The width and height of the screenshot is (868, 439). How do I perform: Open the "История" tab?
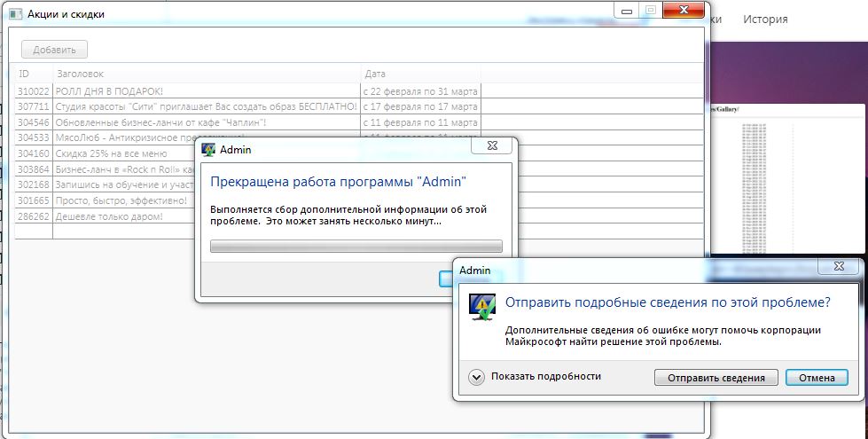764,19
